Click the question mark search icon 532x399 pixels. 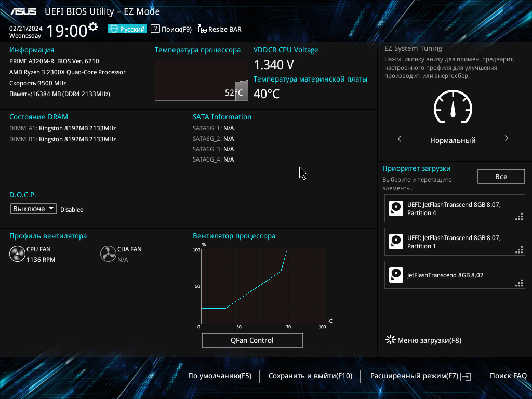[155, 29]
